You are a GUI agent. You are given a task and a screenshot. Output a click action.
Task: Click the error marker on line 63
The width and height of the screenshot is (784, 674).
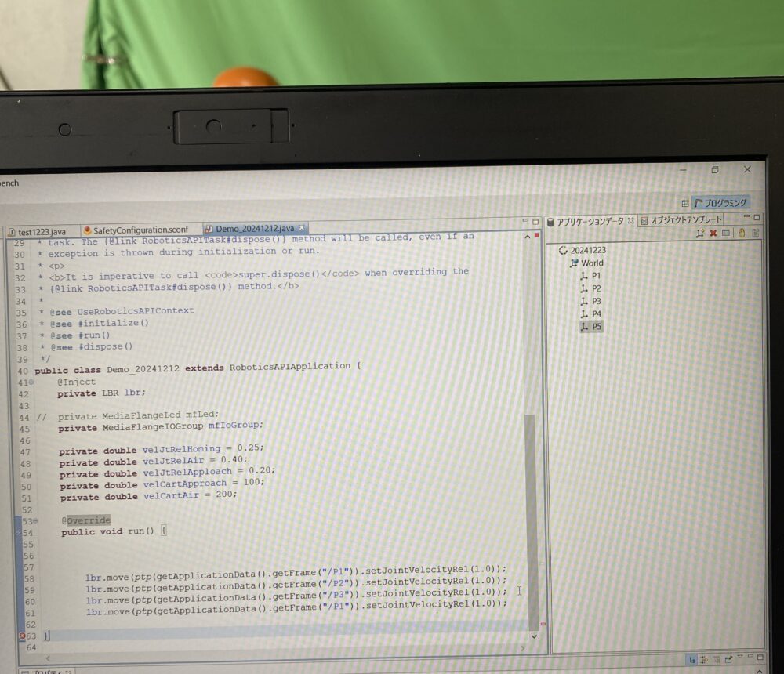coord(22,636)
